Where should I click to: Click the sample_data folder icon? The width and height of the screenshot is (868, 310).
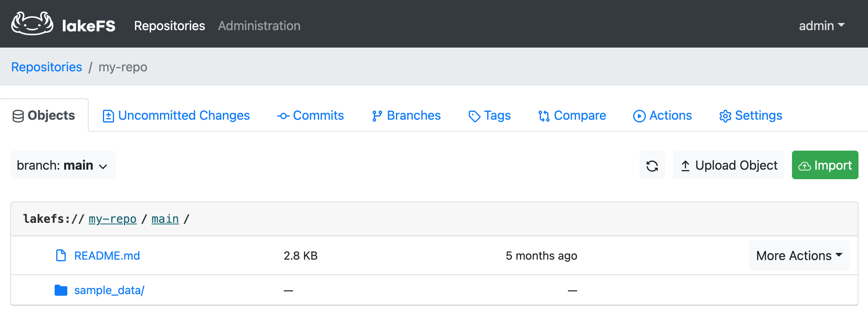pos(61,291)
